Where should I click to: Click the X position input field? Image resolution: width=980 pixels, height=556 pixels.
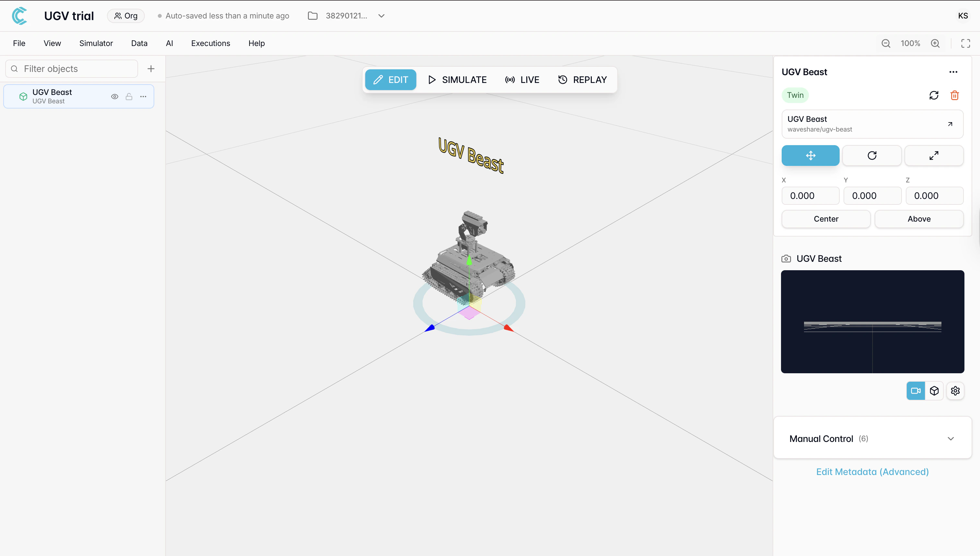[810, 195]
